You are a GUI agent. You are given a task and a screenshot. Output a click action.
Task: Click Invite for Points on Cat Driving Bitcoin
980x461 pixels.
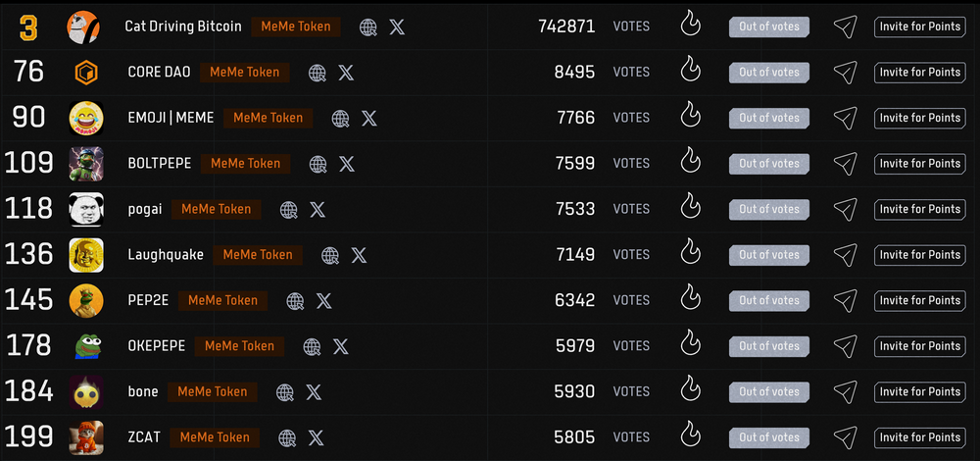[920, 26]
